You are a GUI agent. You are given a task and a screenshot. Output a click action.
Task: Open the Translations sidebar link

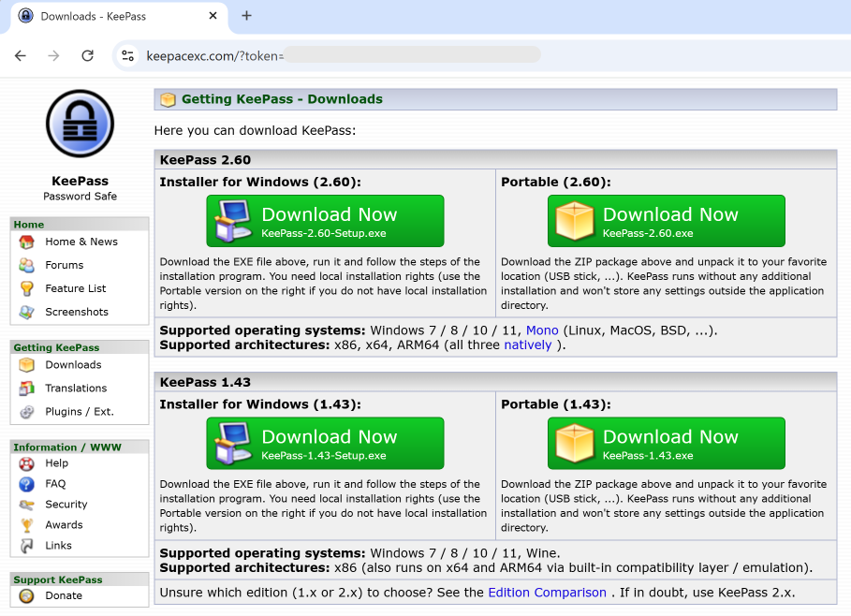[76, 389]
